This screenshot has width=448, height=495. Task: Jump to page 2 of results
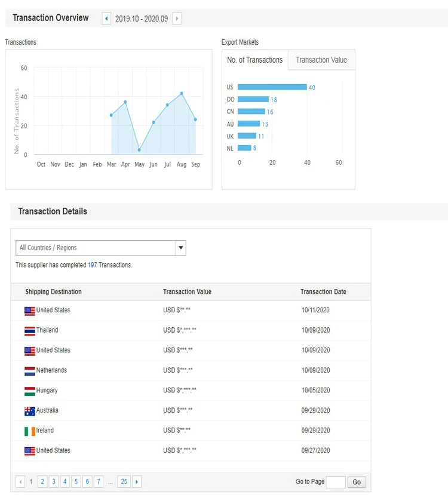click(x=42, y=481)
